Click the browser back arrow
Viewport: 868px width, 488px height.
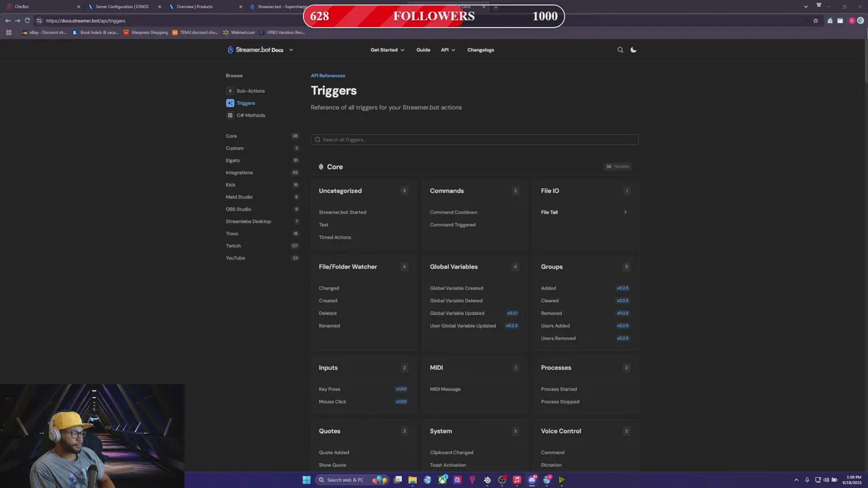(7, 20)
